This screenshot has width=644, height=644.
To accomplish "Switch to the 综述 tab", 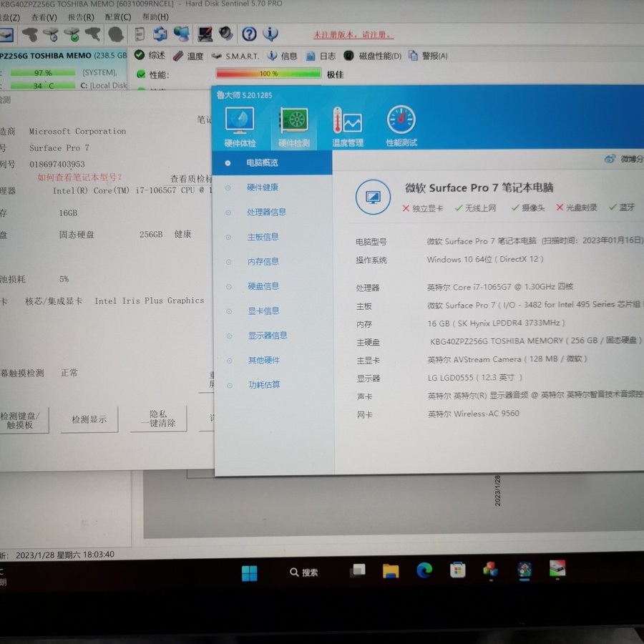I will (150, 55).
